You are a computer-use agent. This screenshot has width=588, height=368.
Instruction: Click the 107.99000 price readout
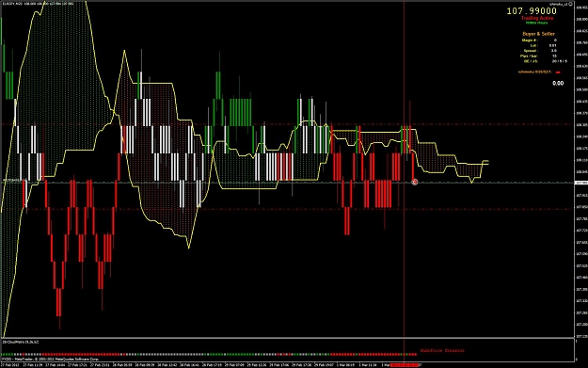532,11
